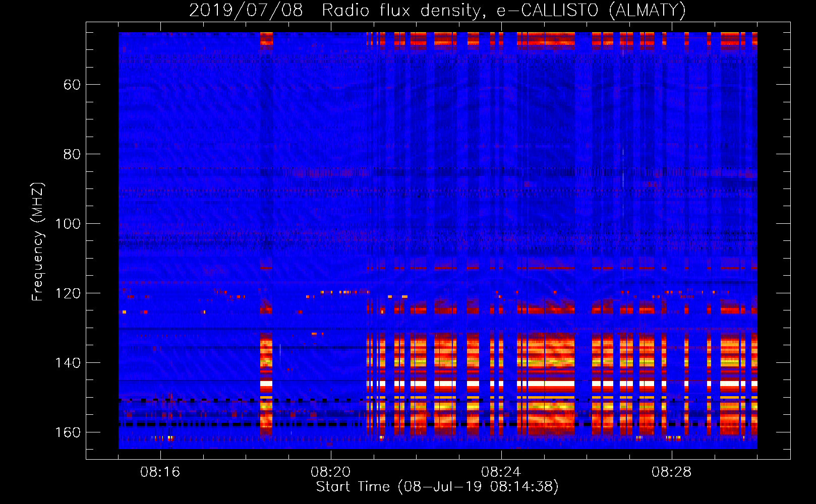The width and height of the screenshot is (816, 504).
Task: Click the date 2019/07/08 in the title
Action: pyautogui.click(x=246, y=10)
